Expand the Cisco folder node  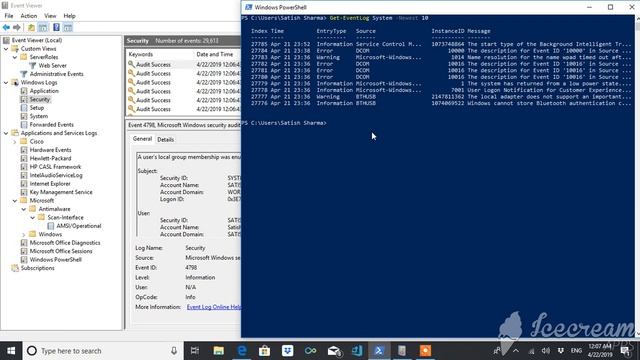(15, 142)
